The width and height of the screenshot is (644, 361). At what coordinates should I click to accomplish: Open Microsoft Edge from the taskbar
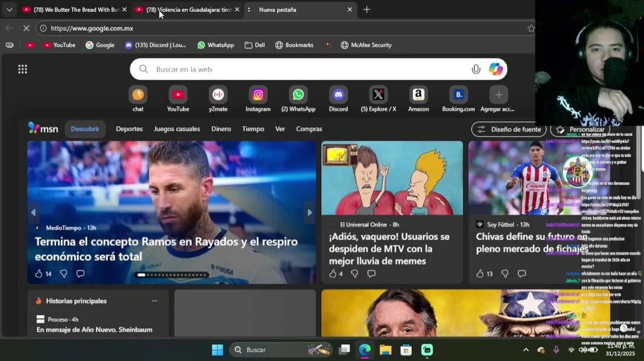tap(365, 349)
